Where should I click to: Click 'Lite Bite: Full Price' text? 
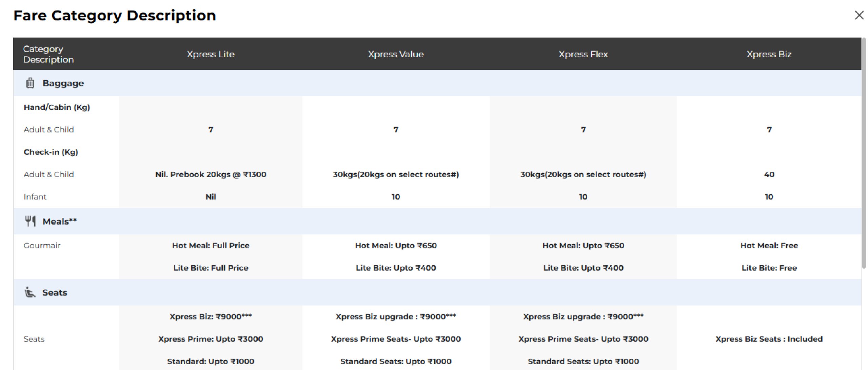point(211,268)
